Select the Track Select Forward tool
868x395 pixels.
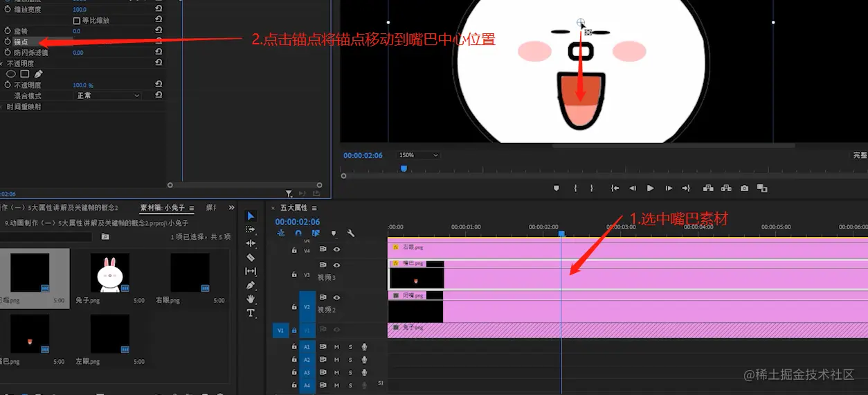(251, 230)
